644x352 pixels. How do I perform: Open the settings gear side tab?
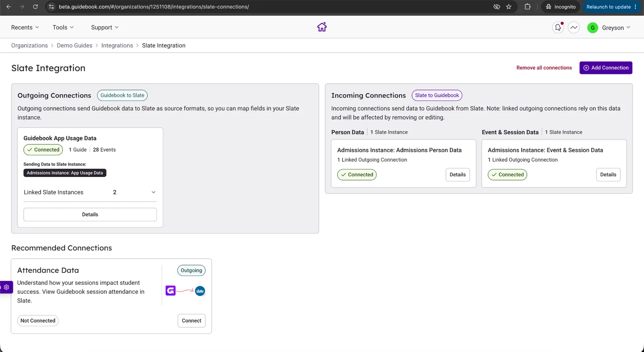(6, 287)
